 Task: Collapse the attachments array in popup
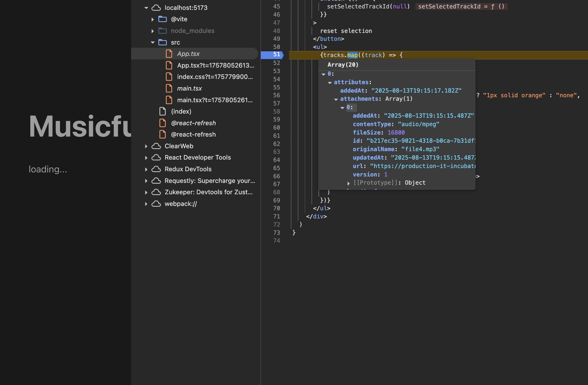pyautogui.click(x=336, y=99)
